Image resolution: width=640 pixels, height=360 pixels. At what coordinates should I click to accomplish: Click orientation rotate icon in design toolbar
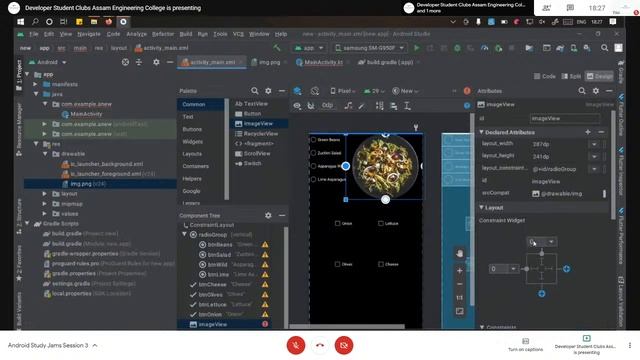[x=315, y=91]
